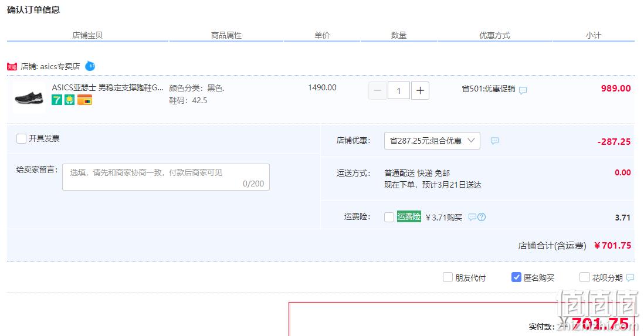Image resolution: width=644 pixels, height=336 pixels.
Task: Click the green shield guarantee badge
Action: pyautogui.click(x=69, y=100)
